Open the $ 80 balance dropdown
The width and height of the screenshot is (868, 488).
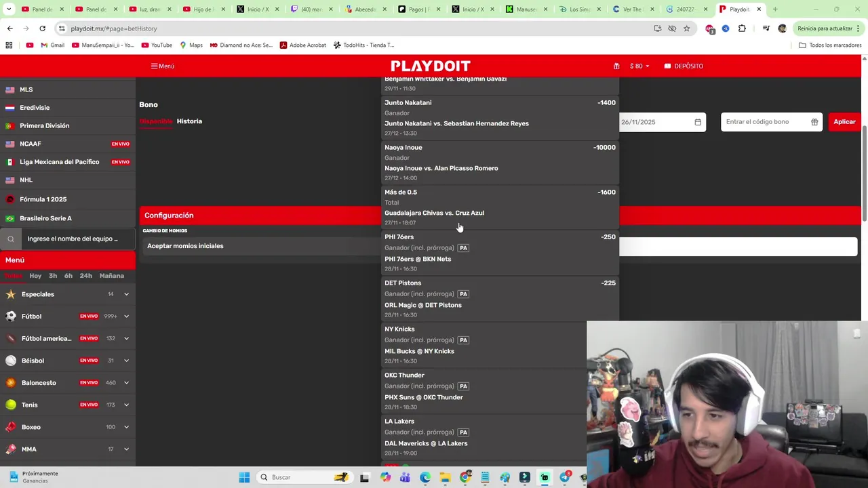tap(639, 66)
